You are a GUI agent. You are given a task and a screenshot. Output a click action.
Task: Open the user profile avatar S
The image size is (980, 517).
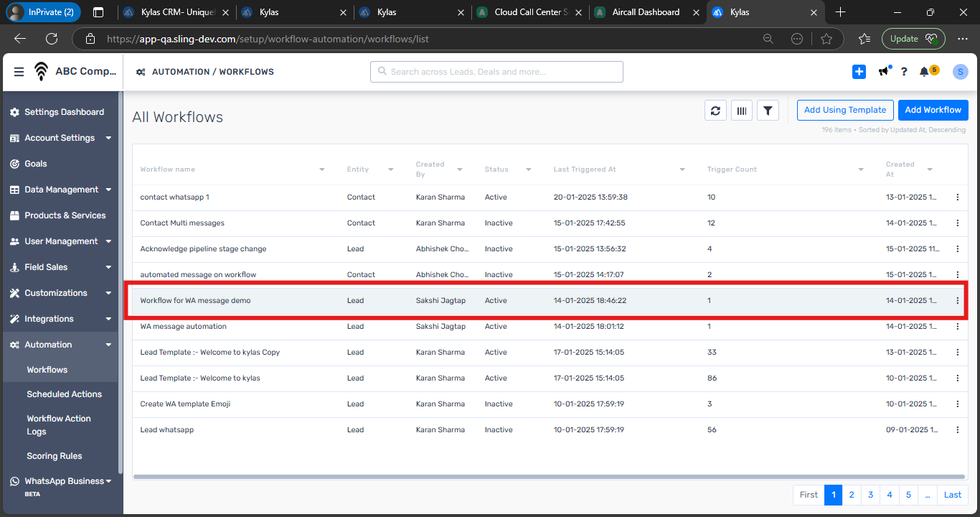[961, 72]
